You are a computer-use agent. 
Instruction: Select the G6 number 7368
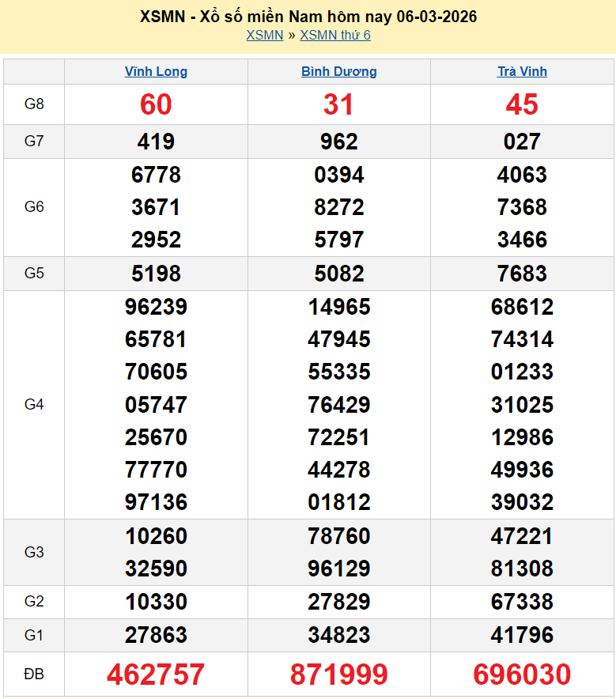522,207
